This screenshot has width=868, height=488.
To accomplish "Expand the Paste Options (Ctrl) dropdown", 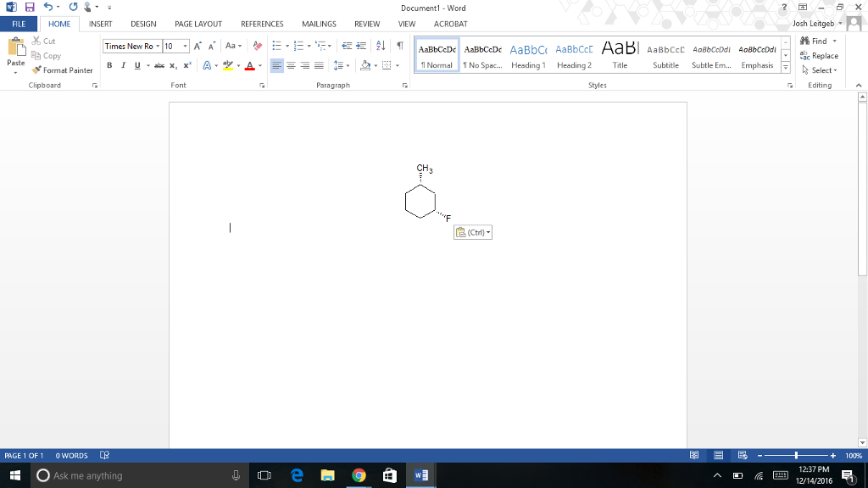I will pyautogui.click(x=485, y=231).
